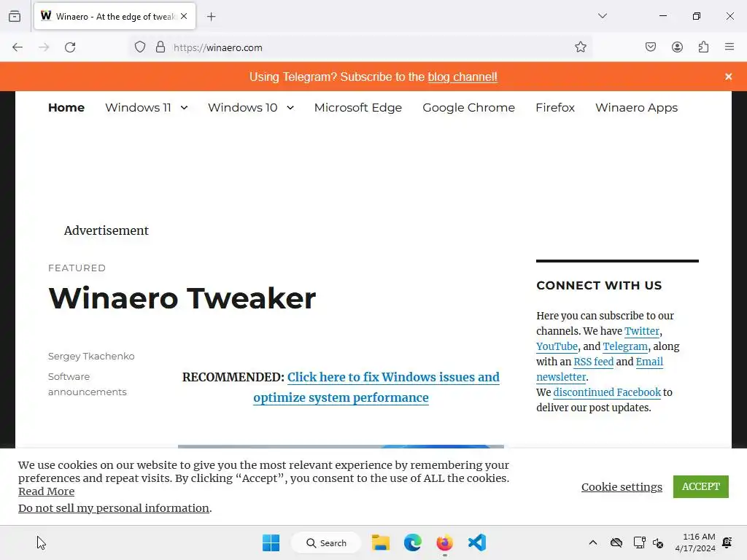
Task: Click Read More in cookie notice
Action: (46, 491)
